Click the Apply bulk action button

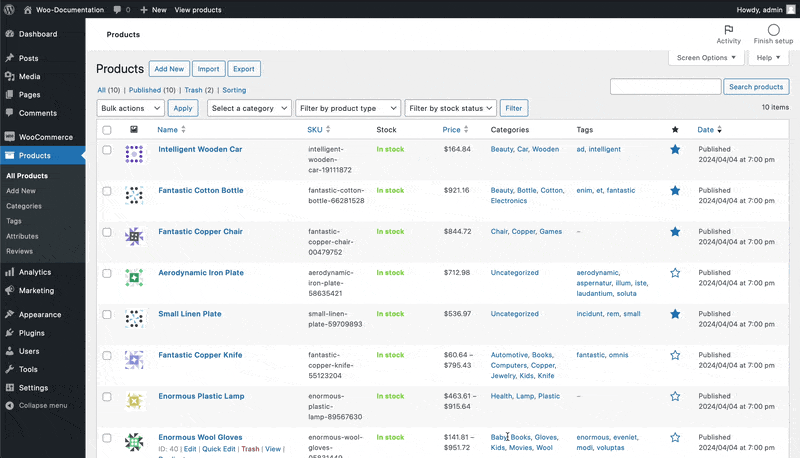click(x=183, y=108)
